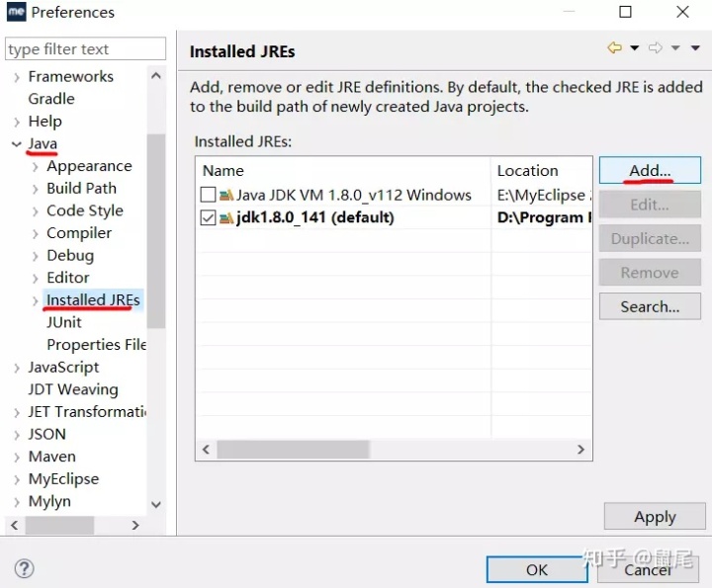Viewport: 712px width, 588px height.
Task: Select the jdk1.8.0_141 (default) row
Action: click(396, 217)
